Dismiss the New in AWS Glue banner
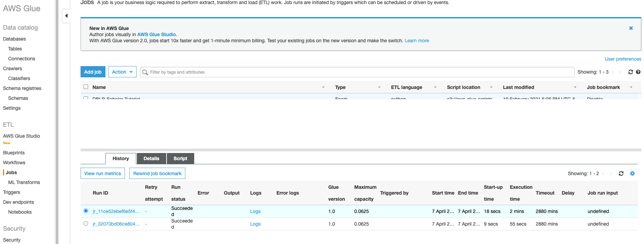 tap(631, 28)
